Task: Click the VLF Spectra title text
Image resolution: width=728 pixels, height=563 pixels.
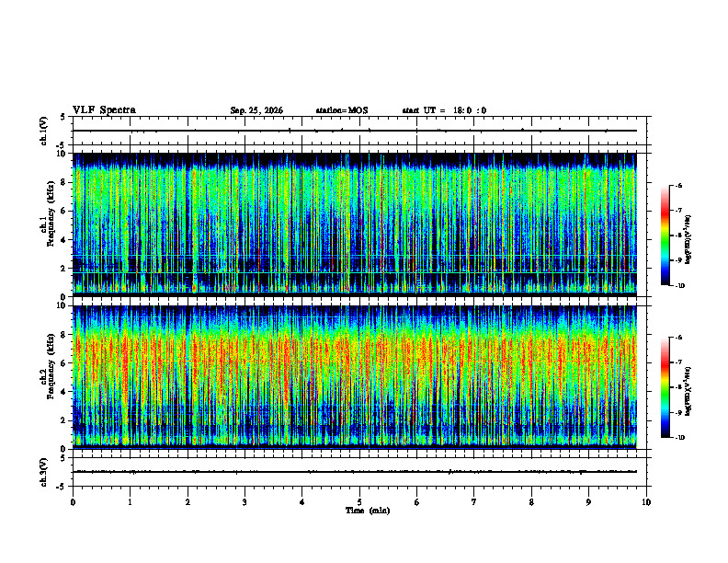Action: [104, 110]
